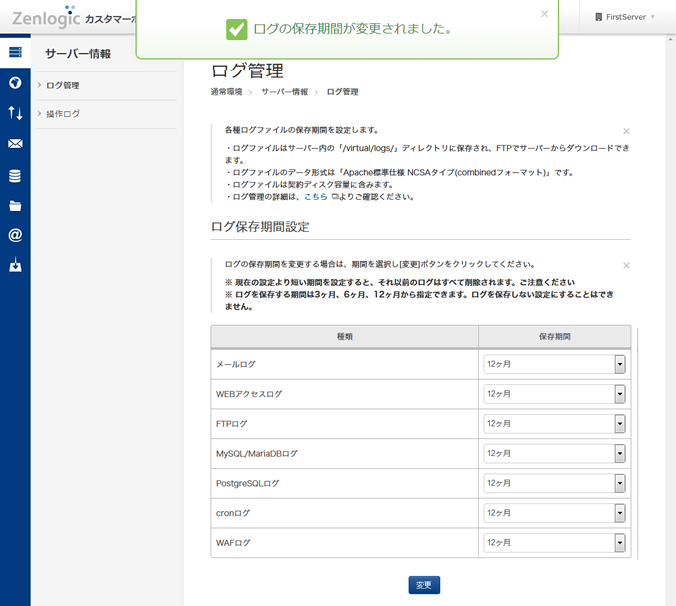676x606 pixels.
Task: Open the database stack icon
Action: point(15,175)
